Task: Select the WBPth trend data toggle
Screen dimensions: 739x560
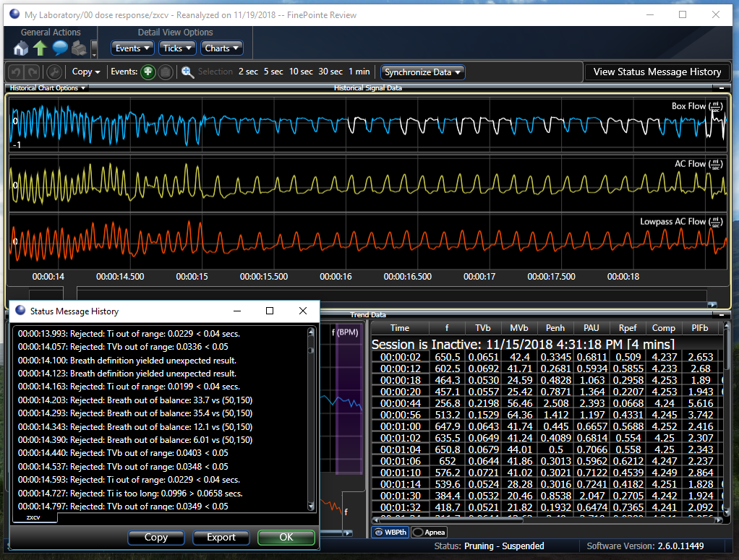Action: tap(390, 533)
